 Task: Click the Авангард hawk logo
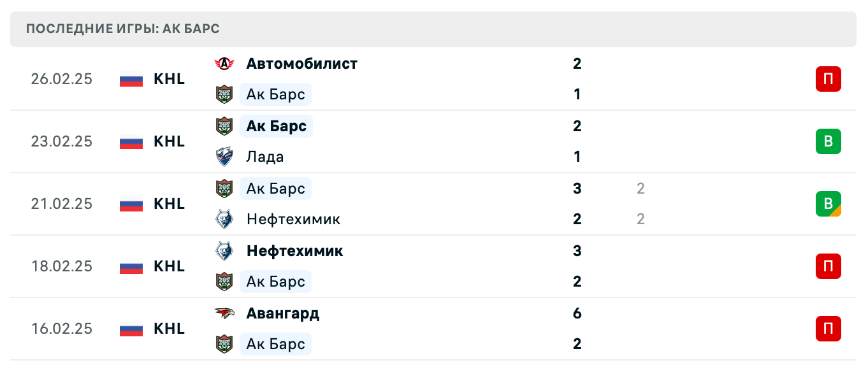tap(225, 313)
